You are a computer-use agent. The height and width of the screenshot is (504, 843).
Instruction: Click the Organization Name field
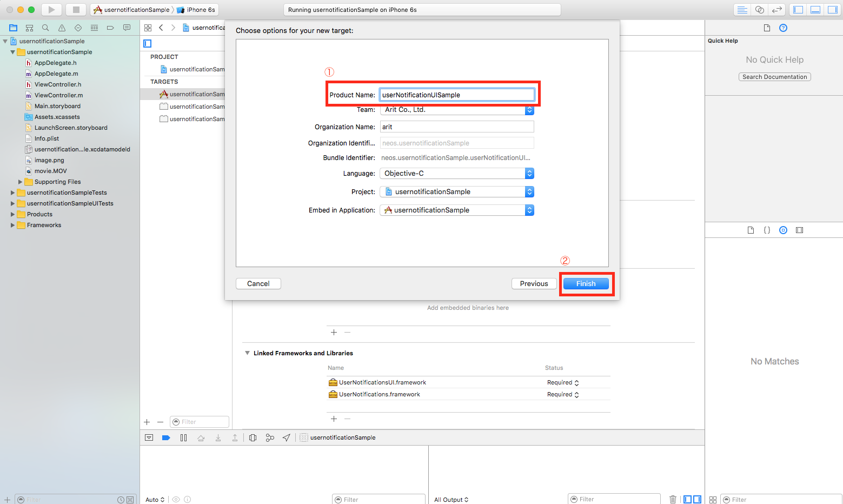coord(457,127)
